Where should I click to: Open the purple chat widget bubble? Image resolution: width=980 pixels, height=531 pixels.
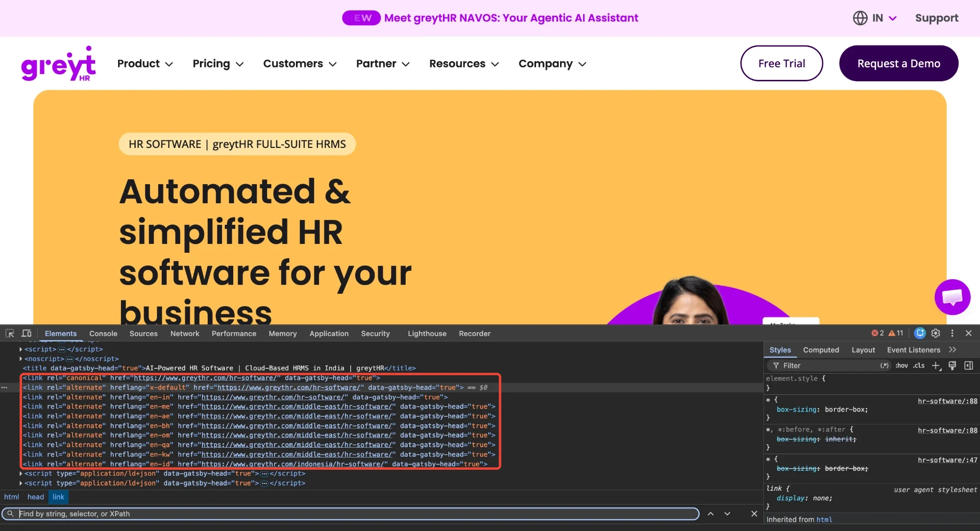[953, 297]
